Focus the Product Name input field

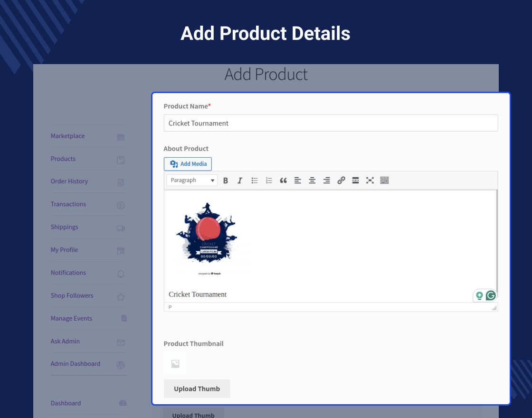pos(331,123)
